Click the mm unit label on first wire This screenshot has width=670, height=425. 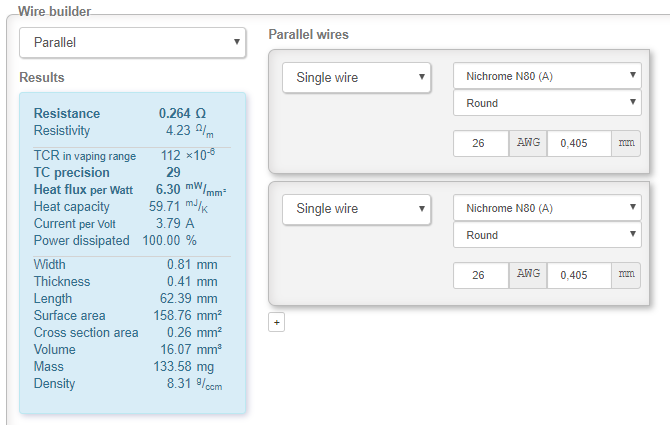point(626,144)
